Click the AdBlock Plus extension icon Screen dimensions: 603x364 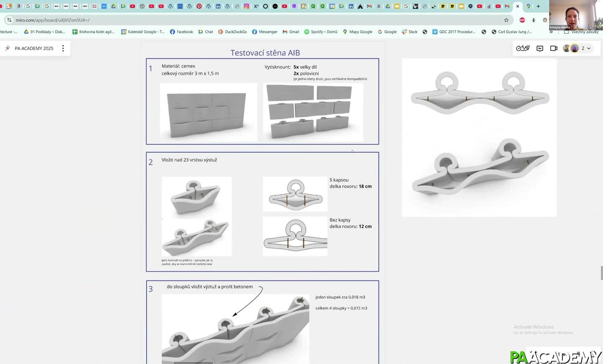[x=522, y=20]
